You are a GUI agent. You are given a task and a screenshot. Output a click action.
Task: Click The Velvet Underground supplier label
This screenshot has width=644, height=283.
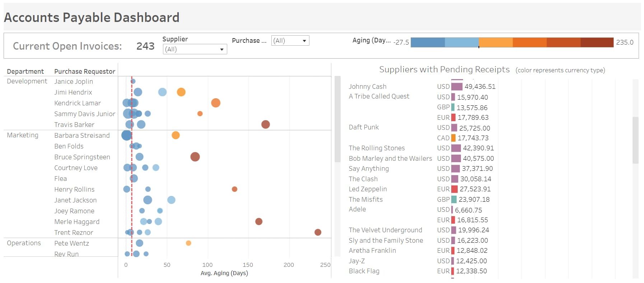pos(385,230)
